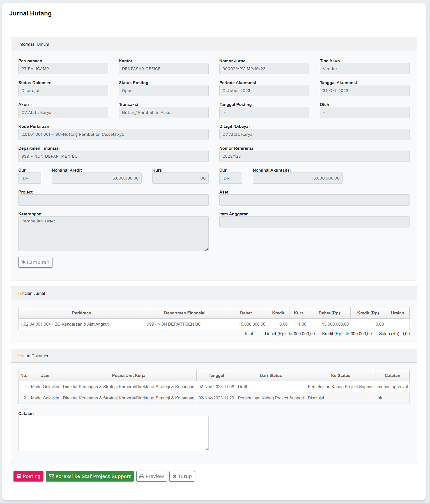This screenshot has width=430, height=504.
Task: Click the Catatan notes text area
Action: (x=113, y=433)
